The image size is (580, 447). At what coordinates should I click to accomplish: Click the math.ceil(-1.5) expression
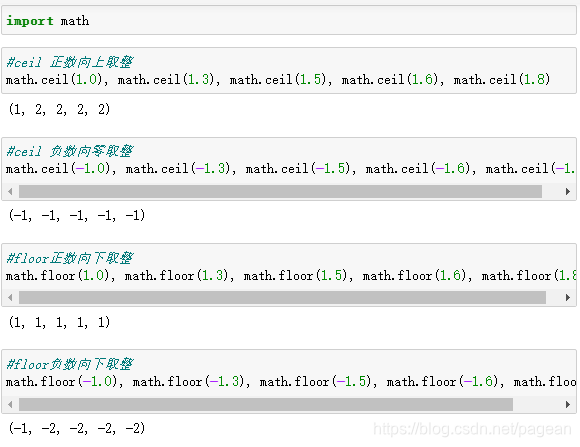point(298,169)
